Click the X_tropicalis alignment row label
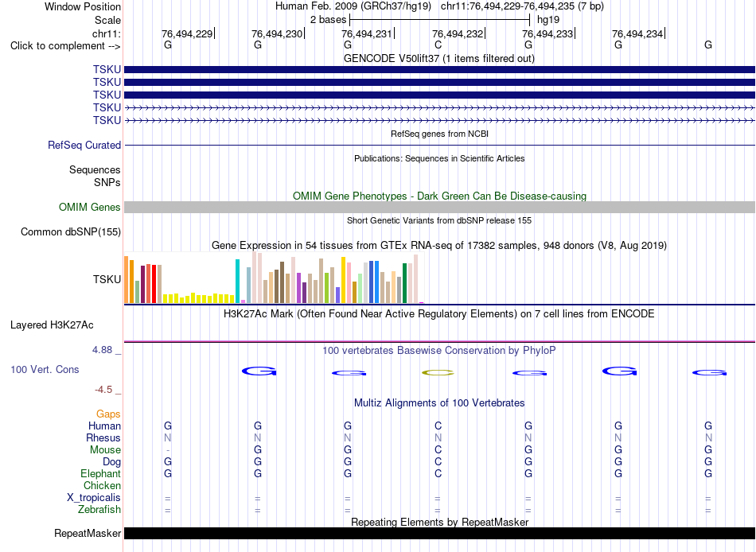The width and height of the screenshot is (756, 552). pos(94,498)
